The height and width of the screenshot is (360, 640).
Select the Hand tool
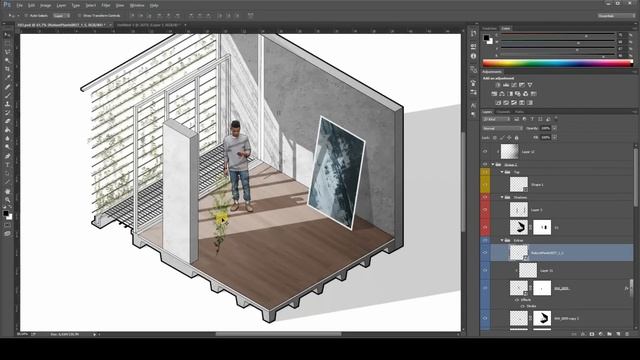pos(7,191)
